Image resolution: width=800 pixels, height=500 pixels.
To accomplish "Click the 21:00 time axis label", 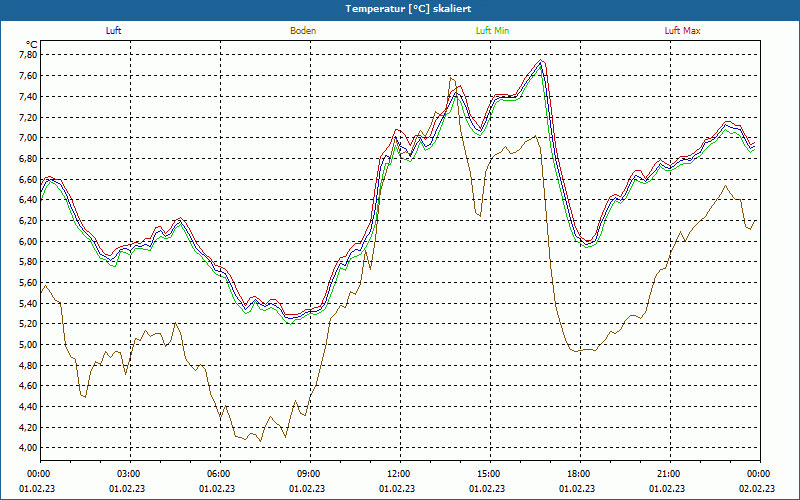I will (x=668, y=473).
